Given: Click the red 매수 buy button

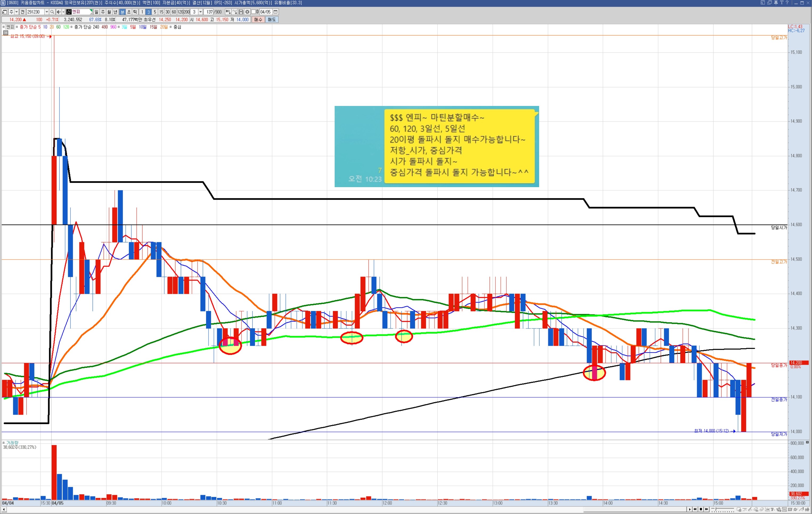Looking at the screenshot, I should [x=258, y=19].
